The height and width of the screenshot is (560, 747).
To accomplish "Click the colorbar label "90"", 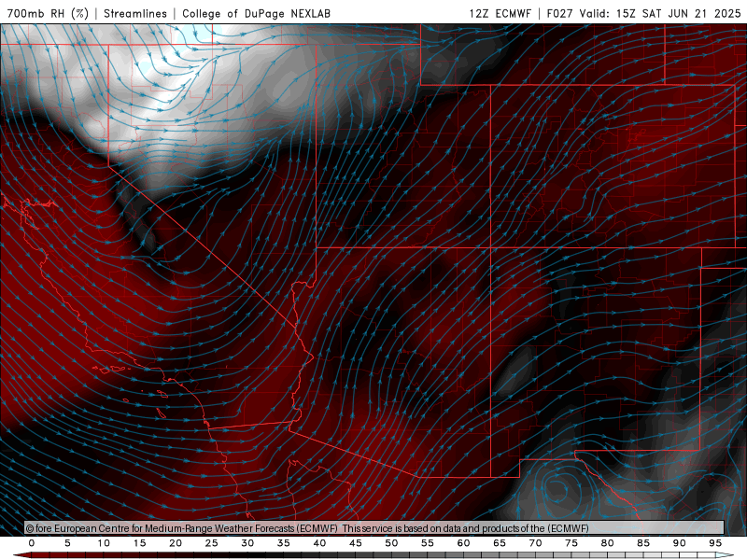I will tap(679, 543).
